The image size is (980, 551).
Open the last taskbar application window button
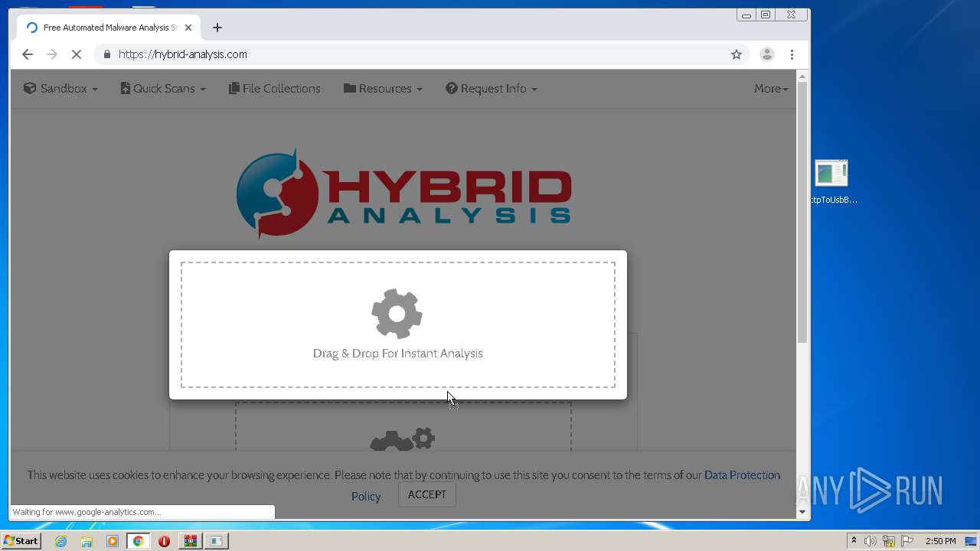coord(217,541)
